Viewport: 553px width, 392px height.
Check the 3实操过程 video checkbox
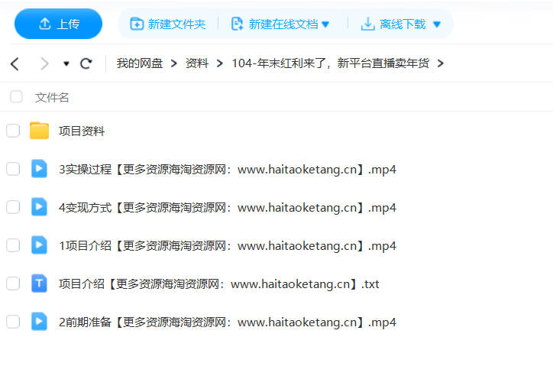point(13,169)
